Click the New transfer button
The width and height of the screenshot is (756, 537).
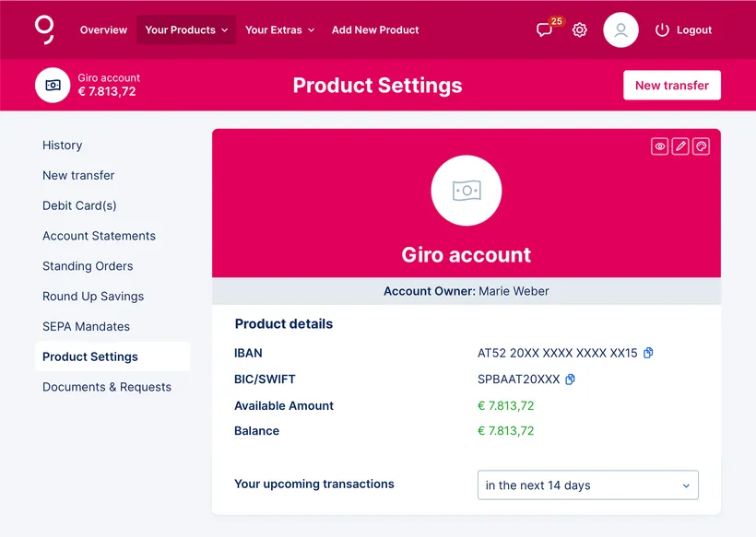pos(671,86)
